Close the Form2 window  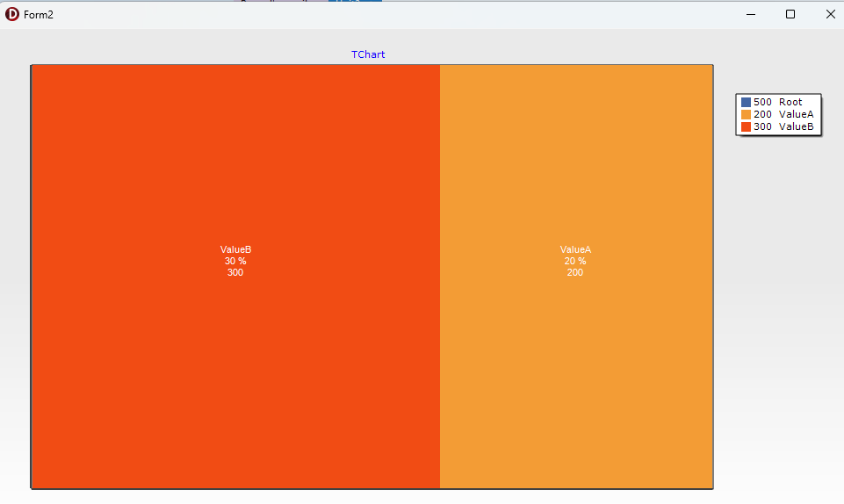point(830,15)
